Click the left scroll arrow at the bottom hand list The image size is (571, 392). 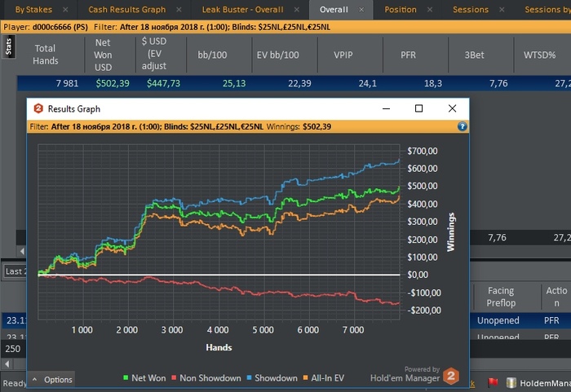pos(7,363)
